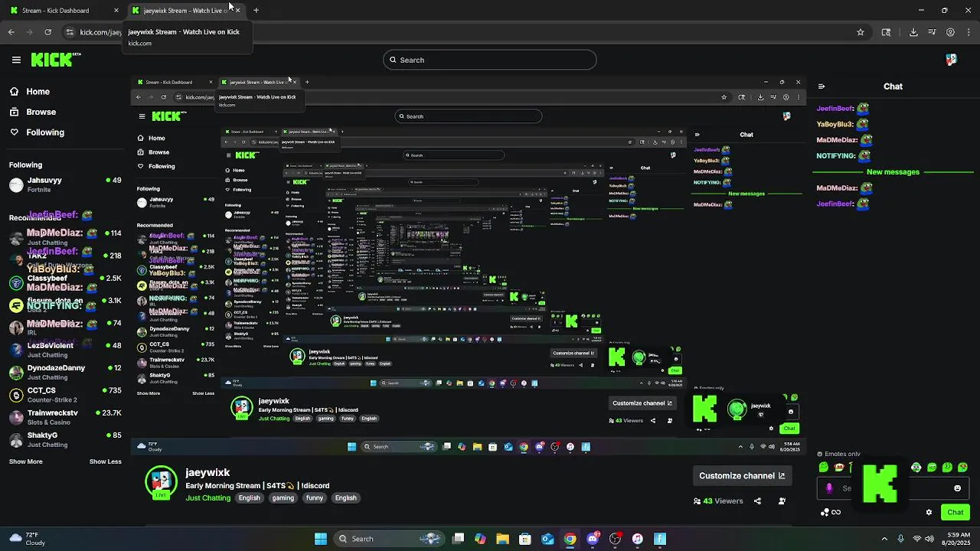This screenshot has width=980, height=551.
Task: Open Jahsuvyy channel in Following list
Action: pyautogui.click(x=65, y=184)
